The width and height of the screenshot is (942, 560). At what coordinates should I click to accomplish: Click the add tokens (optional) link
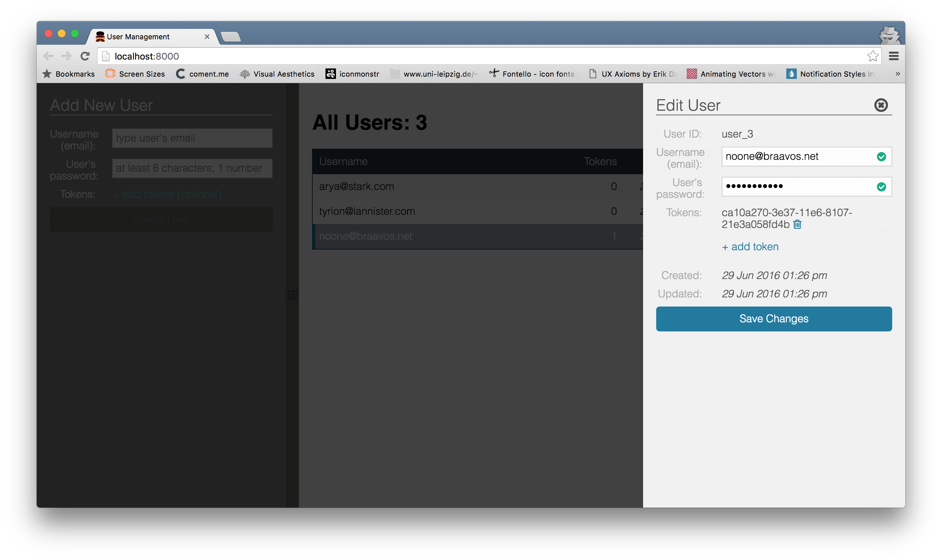167,194
